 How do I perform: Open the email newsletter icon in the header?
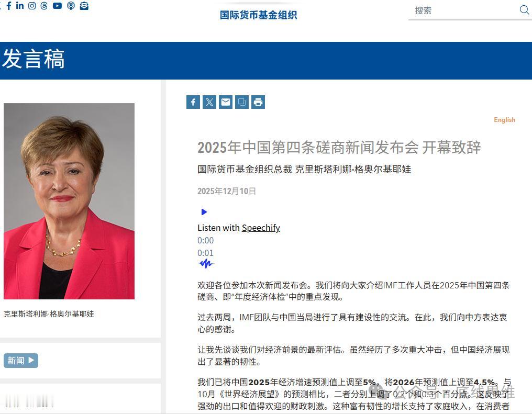click(84, 6)
